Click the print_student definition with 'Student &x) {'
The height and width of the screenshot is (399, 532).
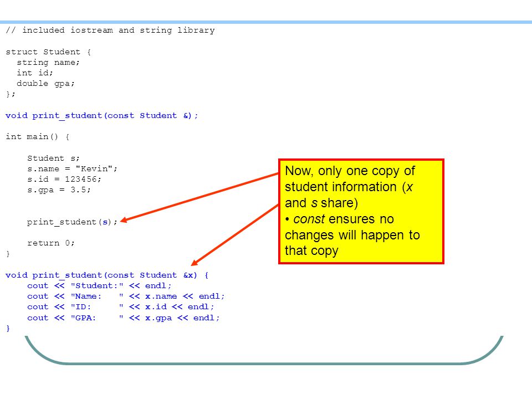107,275
